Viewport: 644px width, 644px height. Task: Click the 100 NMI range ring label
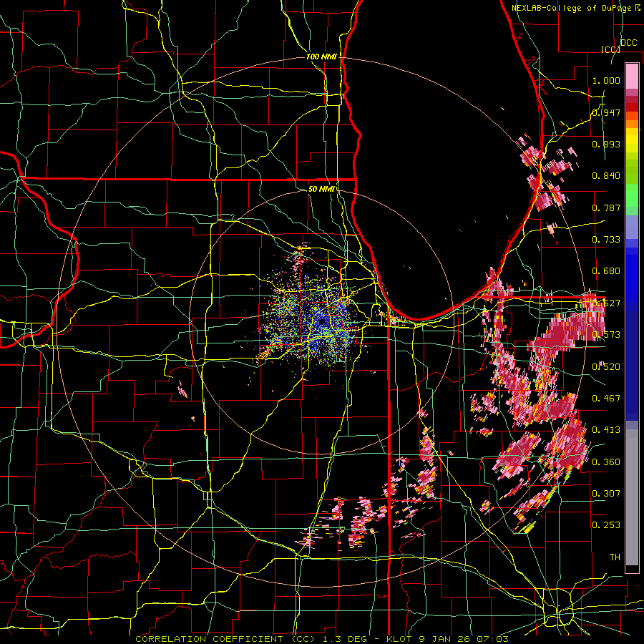321,57
